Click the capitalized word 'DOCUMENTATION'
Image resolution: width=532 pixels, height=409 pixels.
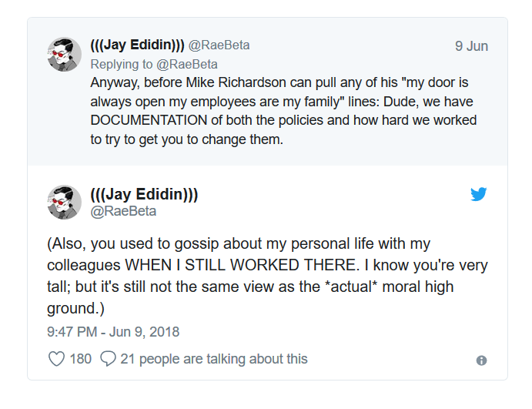pos(149,121)
